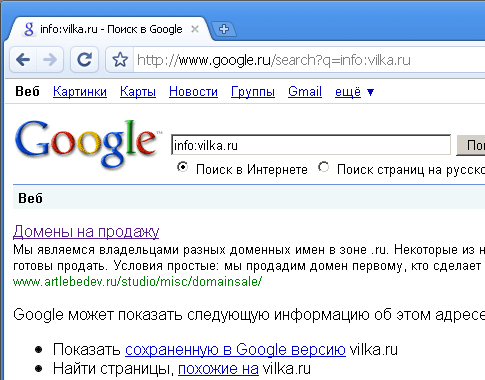This screenshot has width=485, height=380.
Task: Click the Google search button beside the field
Action: [x=471, y=145]
